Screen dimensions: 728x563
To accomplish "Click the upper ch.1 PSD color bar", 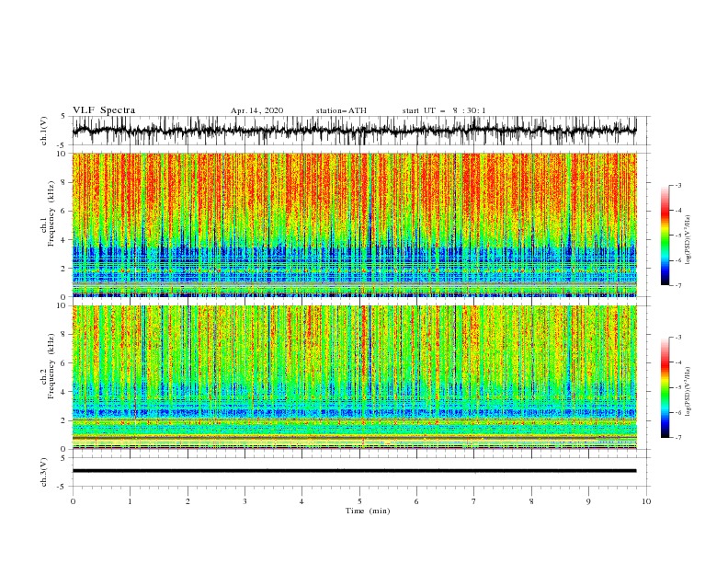I will (665, 236).
